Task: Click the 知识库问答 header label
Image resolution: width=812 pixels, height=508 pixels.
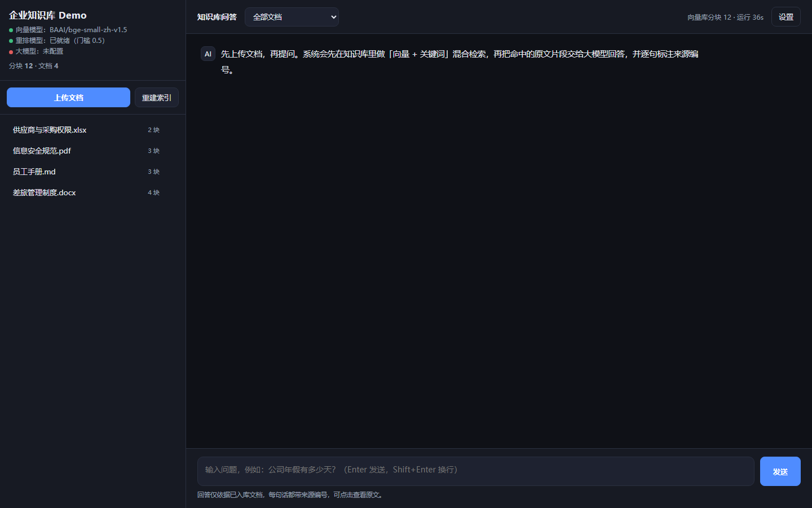Action: 217,17
